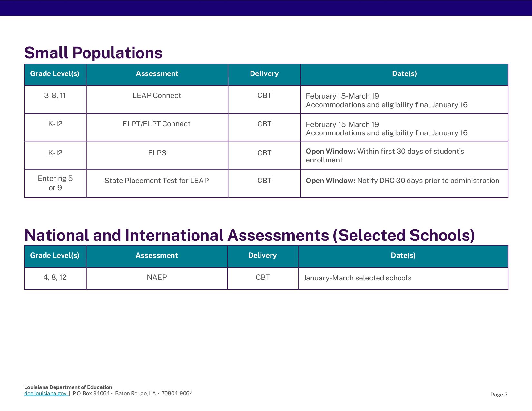
Task: Select the Entering 5 or 9 cell
Action: [55, 183]
